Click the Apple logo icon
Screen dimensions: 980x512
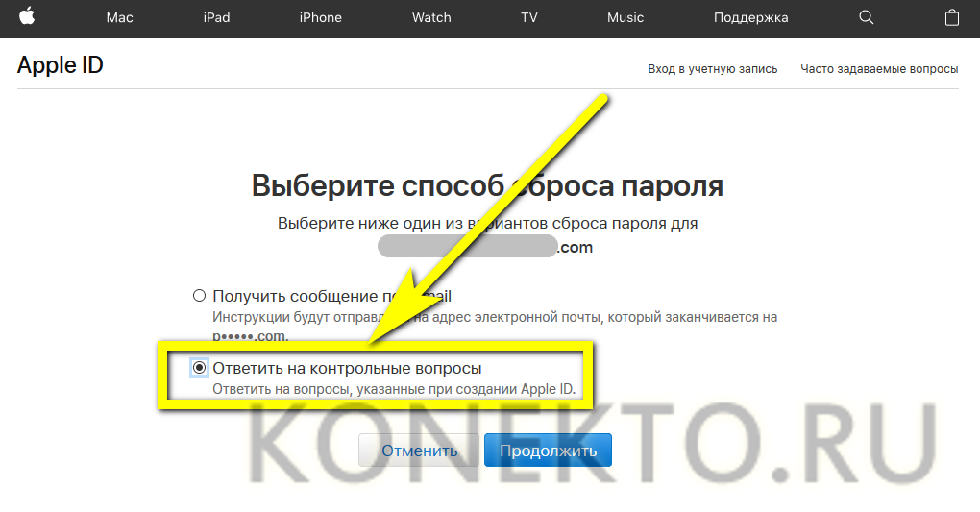pos(27,17)
